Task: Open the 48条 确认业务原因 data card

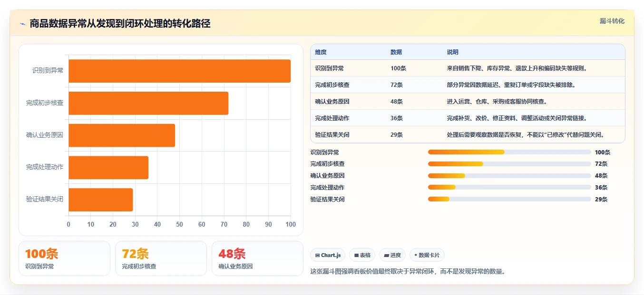Action: (x=257, y=258)
